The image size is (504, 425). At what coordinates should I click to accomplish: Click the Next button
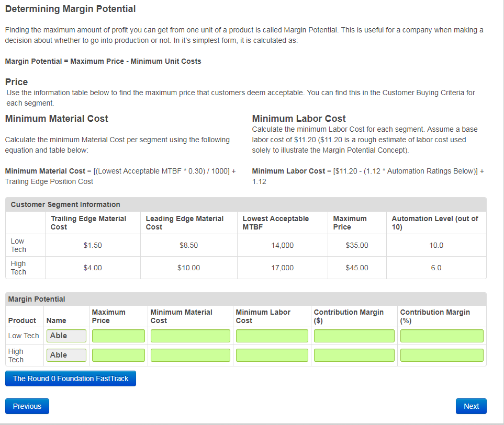[471, 406]
